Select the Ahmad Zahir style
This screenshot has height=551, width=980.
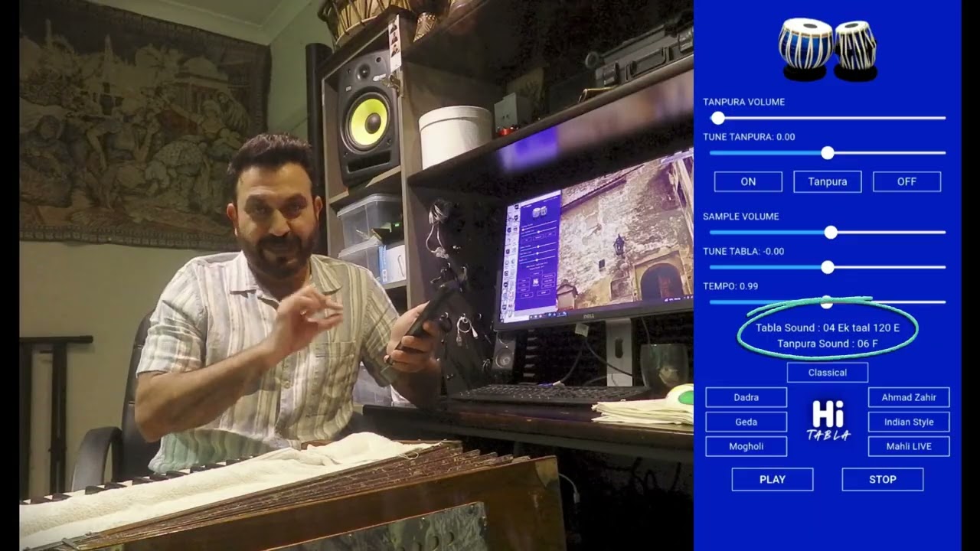tap(909, 397)
